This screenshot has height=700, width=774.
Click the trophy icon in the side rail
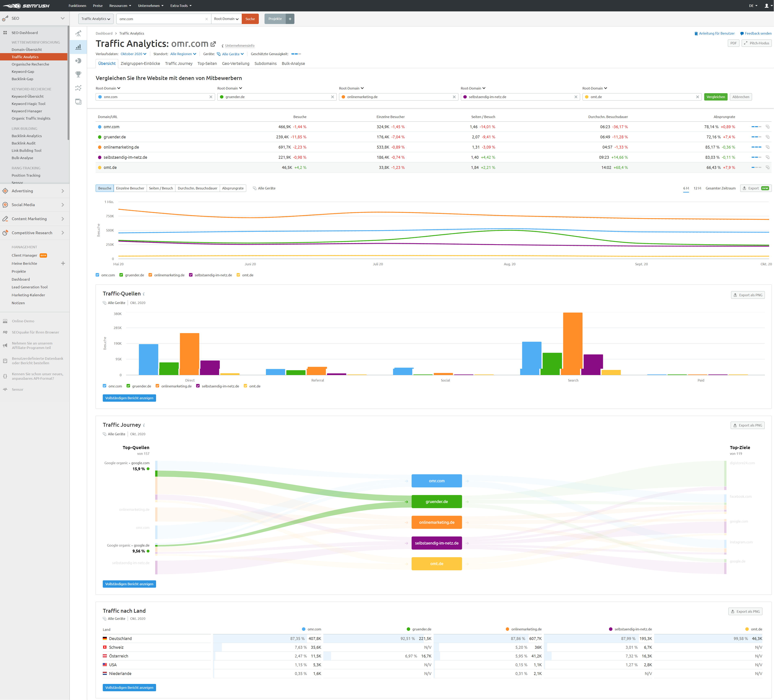78,74
